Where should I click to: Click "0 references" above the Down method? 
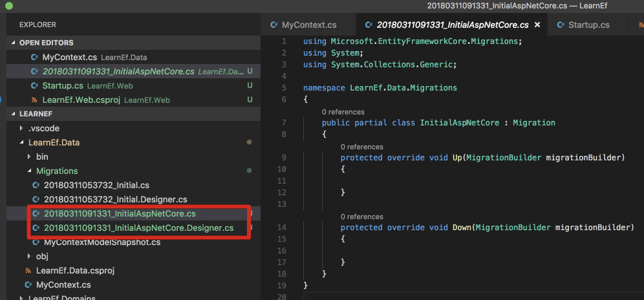click(361, 217)
